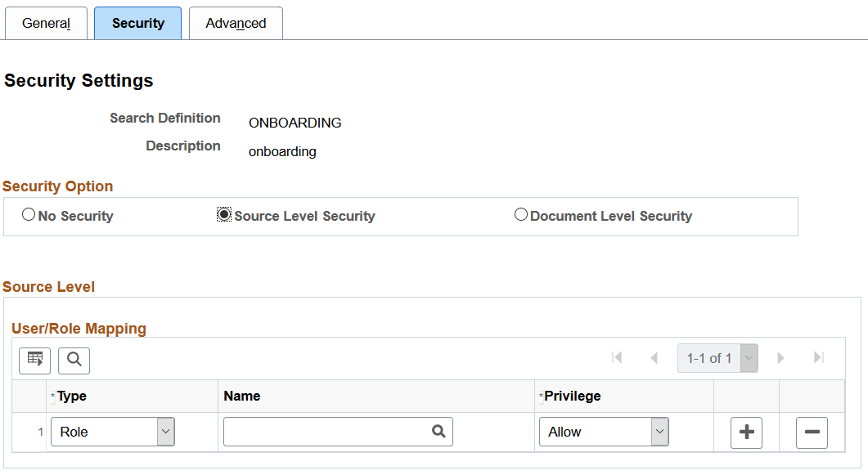Click the previous-page pagination arrow

654,357
